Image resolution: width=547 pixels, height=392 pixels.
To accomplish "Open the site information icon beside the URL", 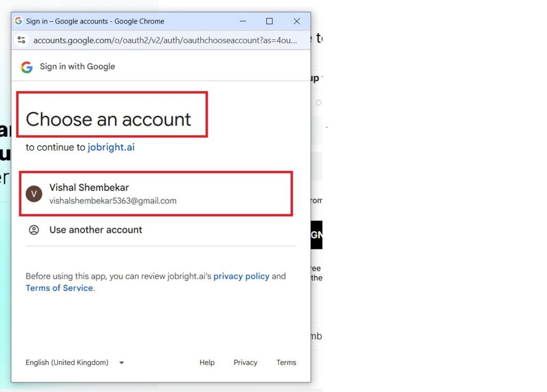I will pos(21,40).
